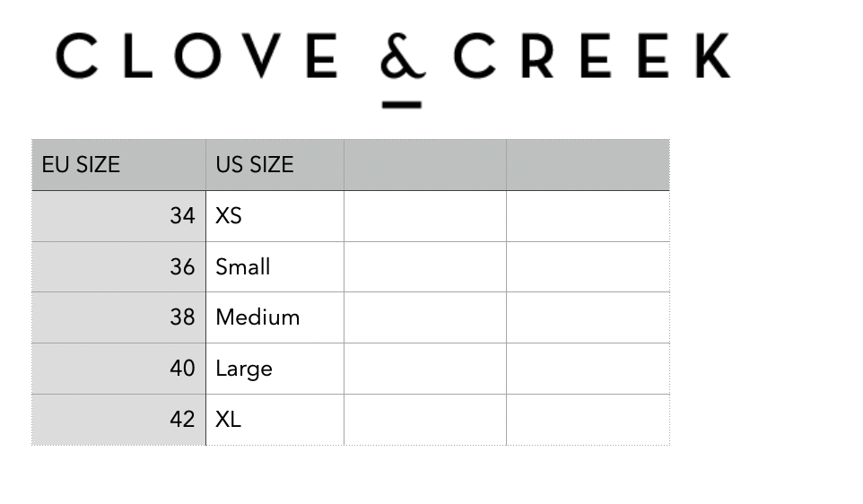The width and height of the screenshot is (863, 504).
Task: Select the EU SIZE header cell
Action: 118,165
